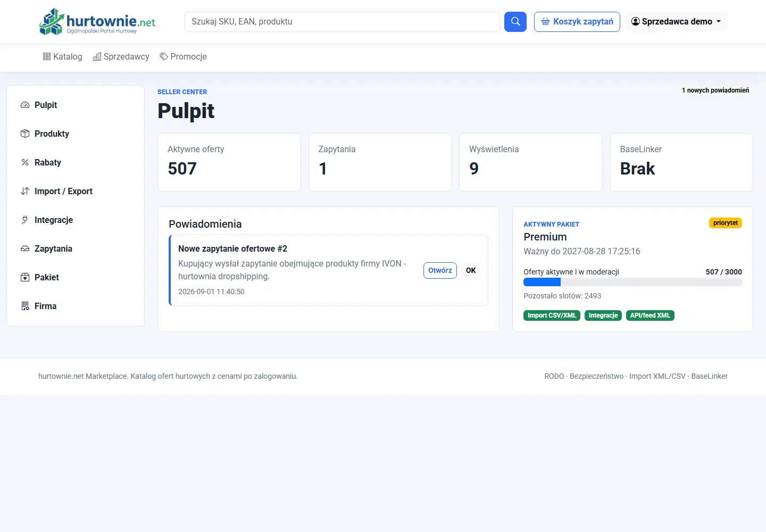Click the Firma building icon
766x532 pixels.
pyautogui.click(x=25, y=306)
